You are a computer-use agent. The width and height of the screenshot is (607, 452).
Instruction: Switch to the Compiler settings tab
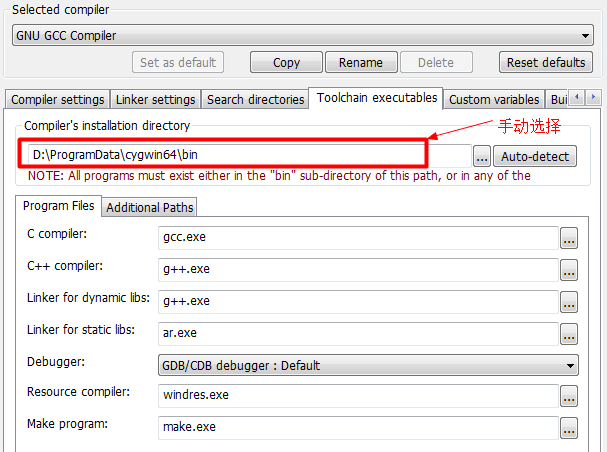(57, 100)
